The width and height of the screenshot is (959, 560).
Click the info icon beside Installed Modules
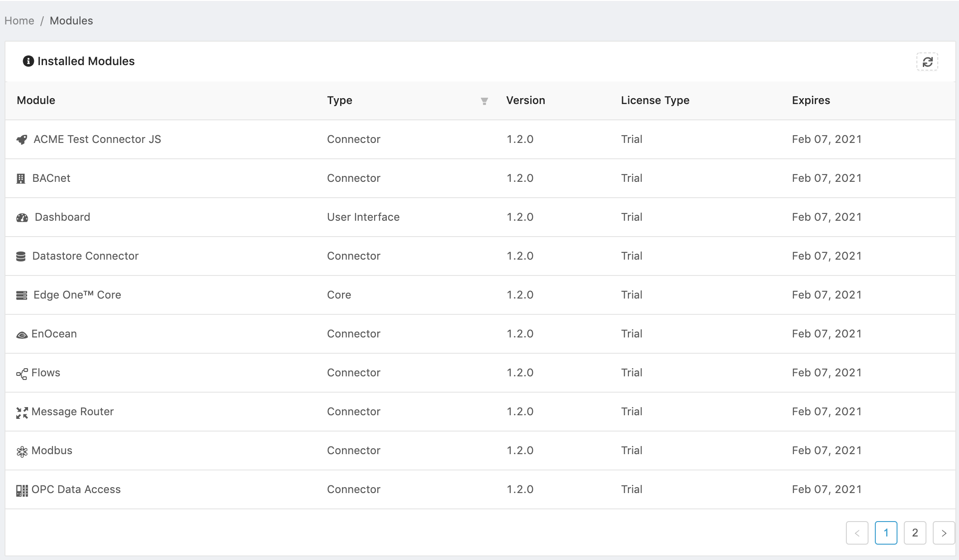[28, 61]
